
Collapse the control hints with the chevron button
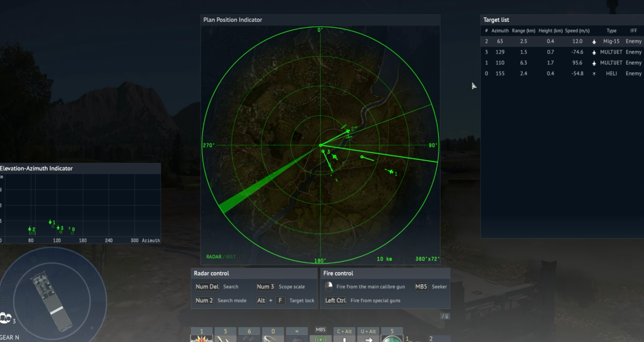click(445, 316)
